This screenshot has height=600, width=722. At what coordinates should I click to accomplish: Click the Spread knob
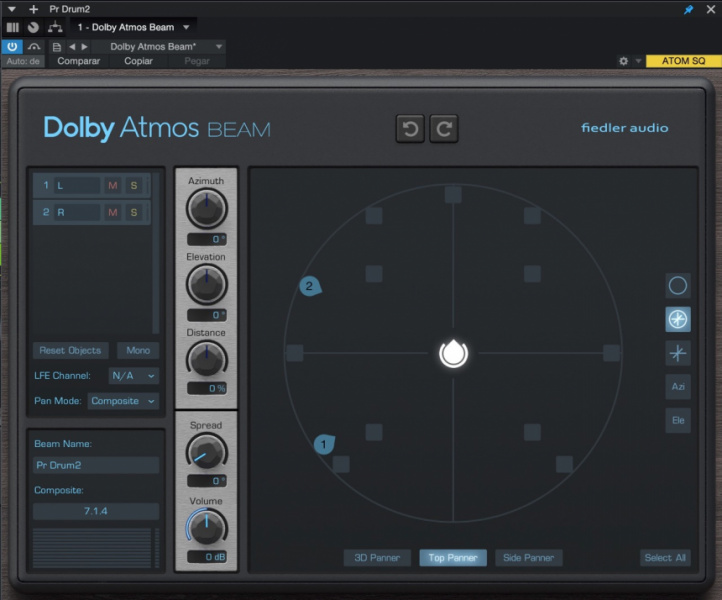[206, 453]
